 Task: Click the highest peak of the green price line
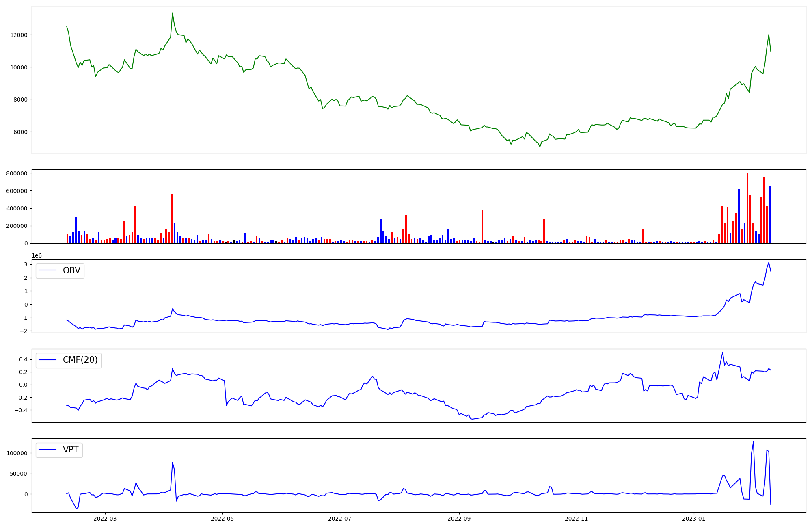pos(173,13)
